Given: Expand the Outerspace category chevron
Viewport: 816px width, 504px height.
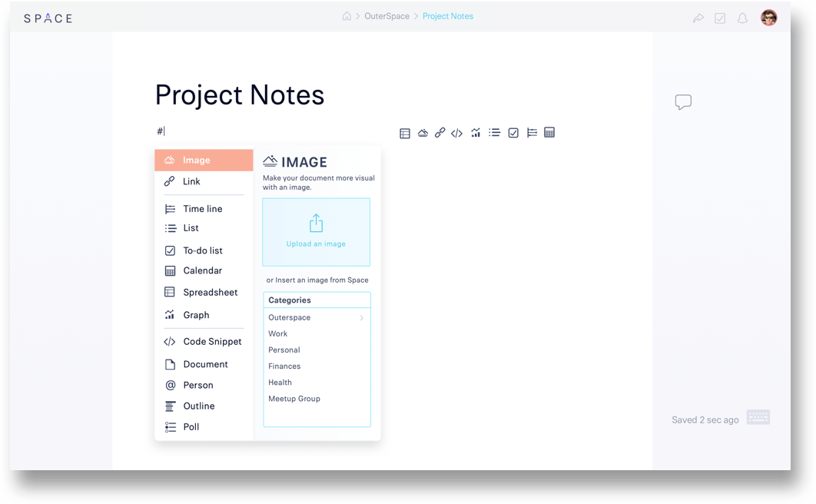Looking at the screenshot, I should coord(361,318).
